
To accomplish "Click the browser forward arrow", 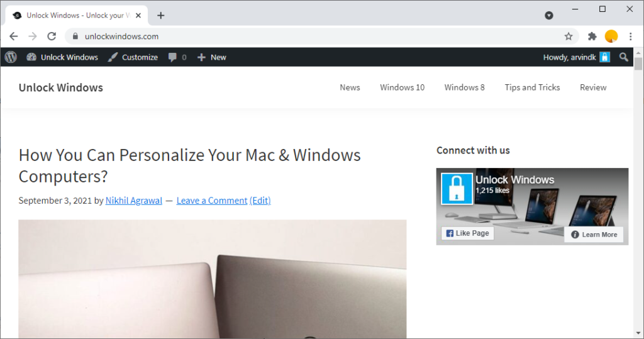I will (33, 36).
